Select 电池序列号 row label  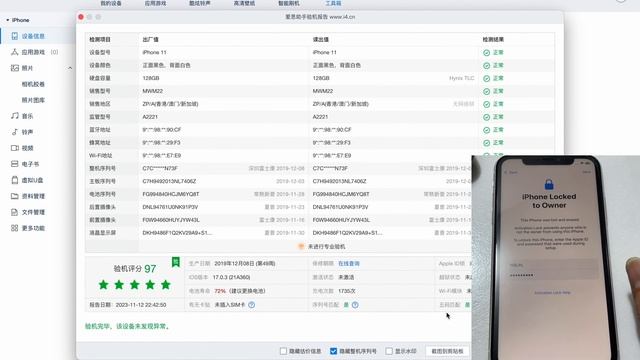pos(102,194)
